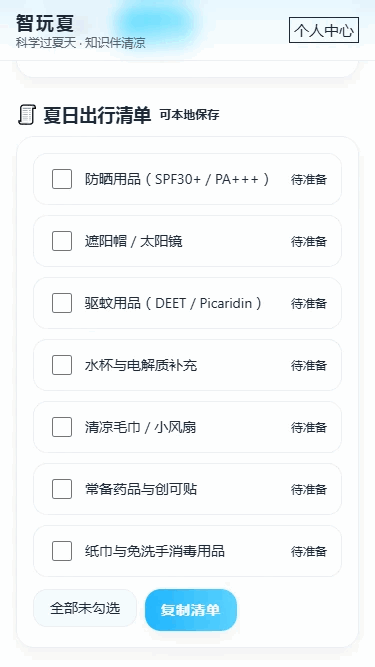
Task: Click 待准备 status for 遮阳帽 item
Action: point(309,241)
